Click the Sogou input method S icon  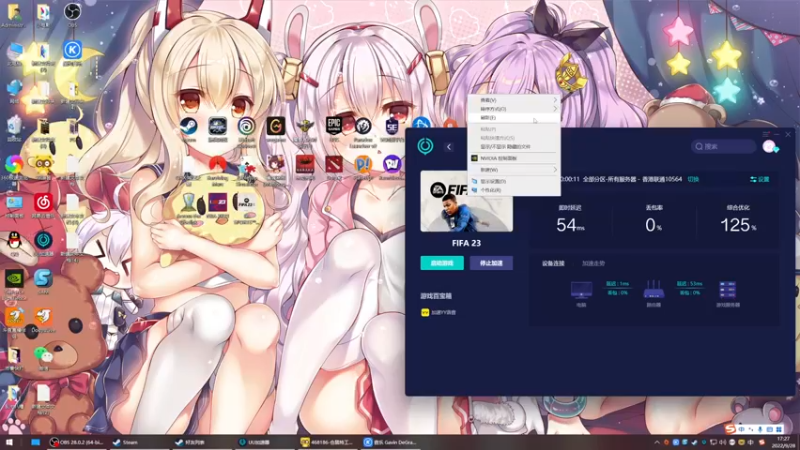click(731, 429)
